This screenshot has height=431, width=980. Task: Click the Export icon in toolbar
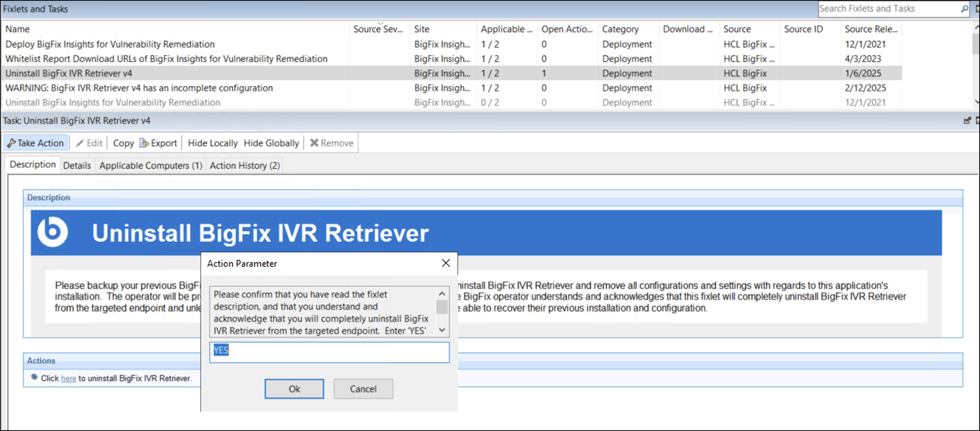pyautogui.click(x=144, y=143)
